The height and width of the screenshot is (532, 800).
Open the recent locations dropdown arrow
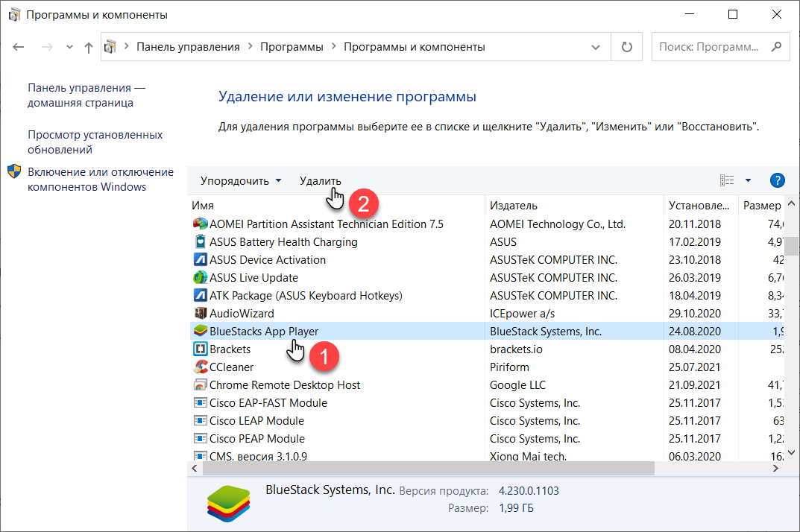69,47
